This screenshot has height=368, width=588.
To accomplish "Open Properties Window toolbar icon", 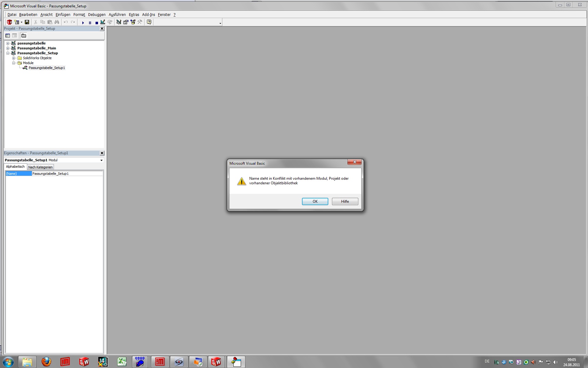I will pyautogui.click(x=126, y=22).
